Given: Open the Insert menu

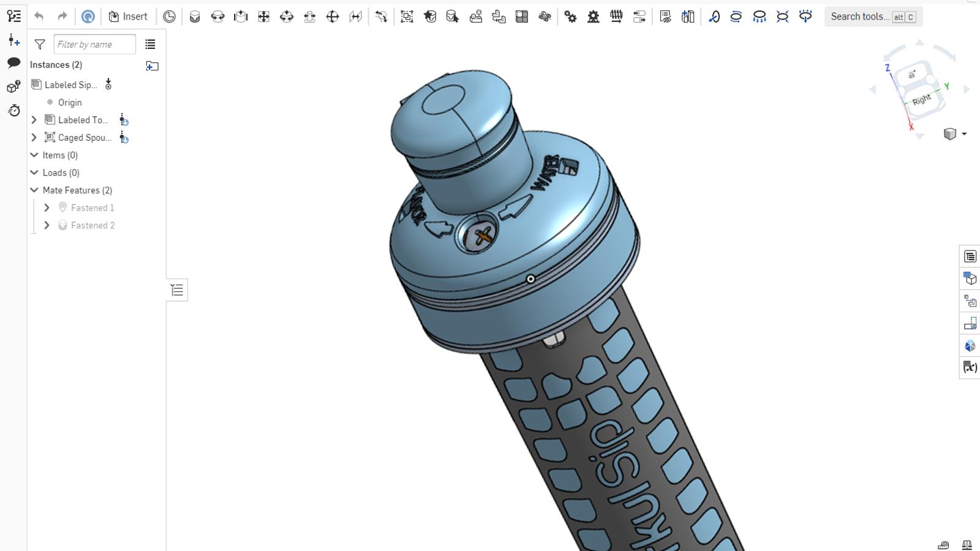Looking at the screenshot, I should (128, 16).
